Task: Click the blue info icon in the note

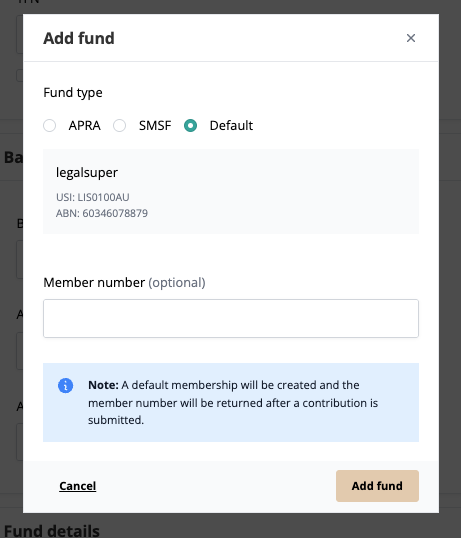Action: point(66,386)
